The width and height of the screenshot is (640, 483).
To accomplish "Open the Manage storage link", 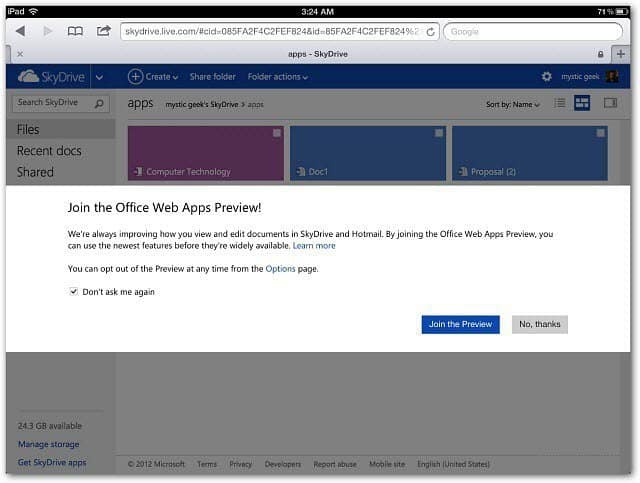I will pos(49,444).
